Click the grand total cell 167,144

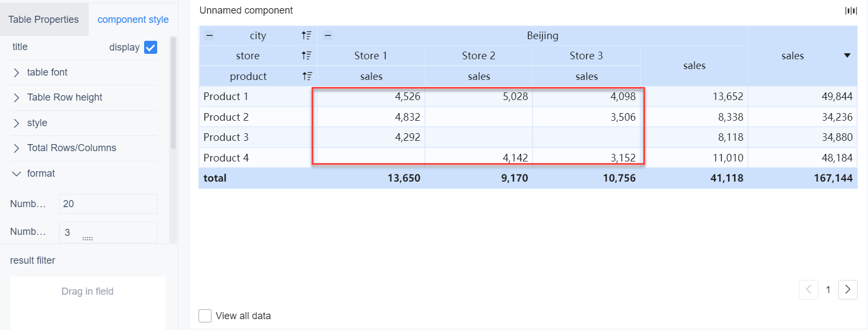coord(803,178)
